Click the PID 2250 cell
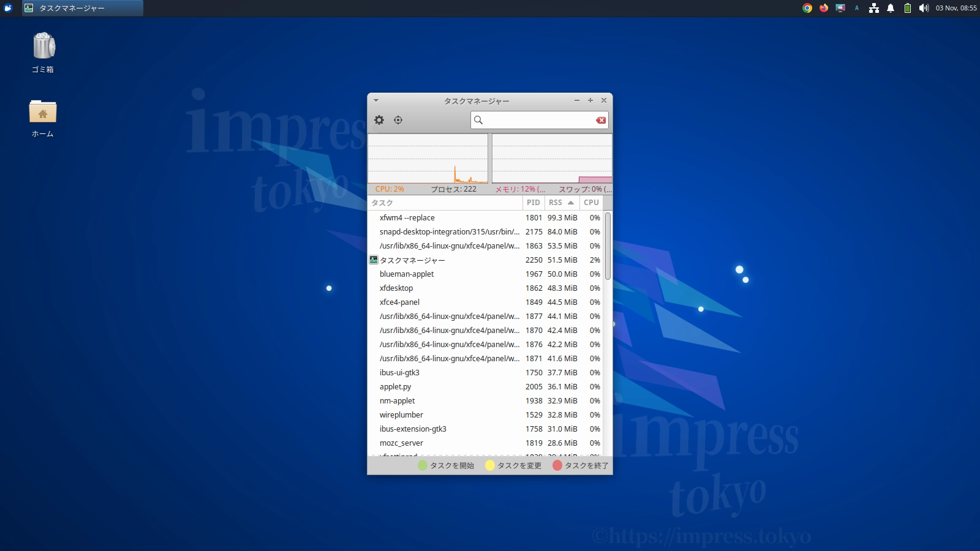This screenshot has width=980, height=551. point(533,260)
